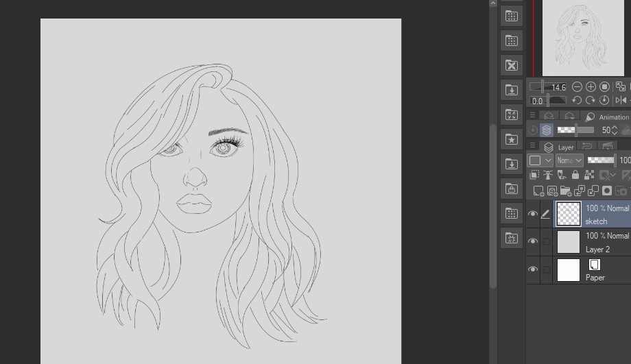The image size is (631, 364).
Task: Click the sketch layer name text
Action: point(596,221)
